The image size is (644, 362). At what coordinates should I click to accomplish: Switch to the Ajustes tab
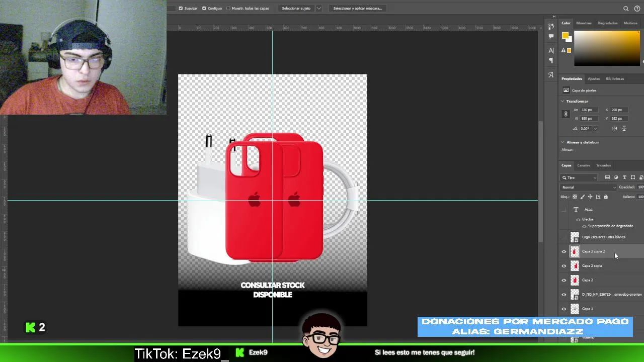[594, 78]
